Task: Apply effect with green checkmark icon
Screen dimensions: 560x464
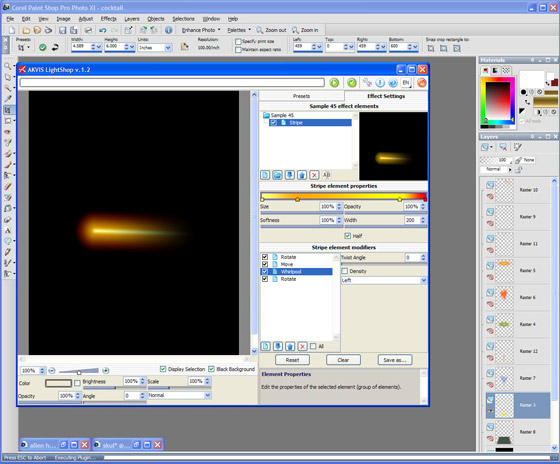Action: (x=352, y=83)
